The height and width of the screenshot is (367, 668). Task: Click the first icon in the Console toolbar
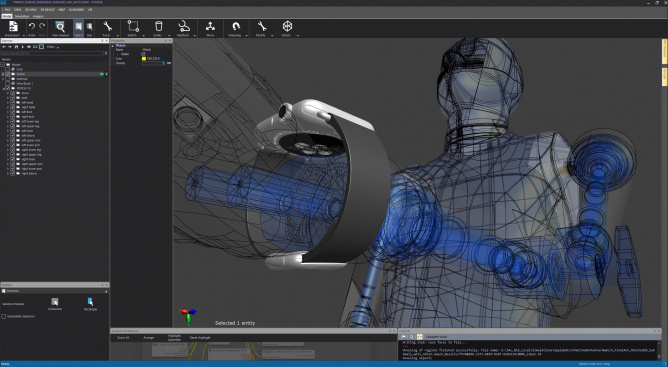point(403,337)
